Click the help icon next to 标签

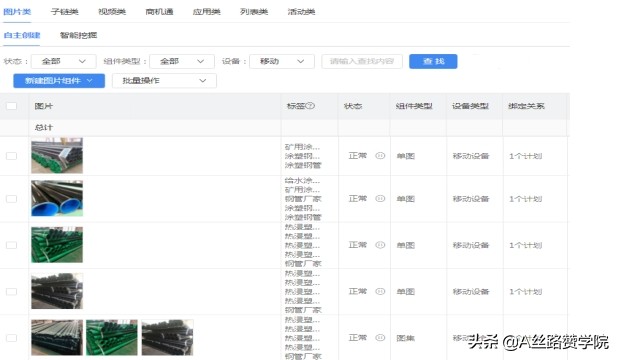[310, 105]
